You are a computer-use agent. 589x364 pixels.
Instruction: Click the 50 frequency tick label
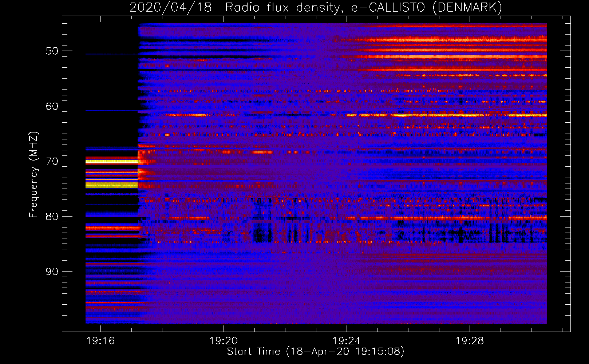click(52, 51)
